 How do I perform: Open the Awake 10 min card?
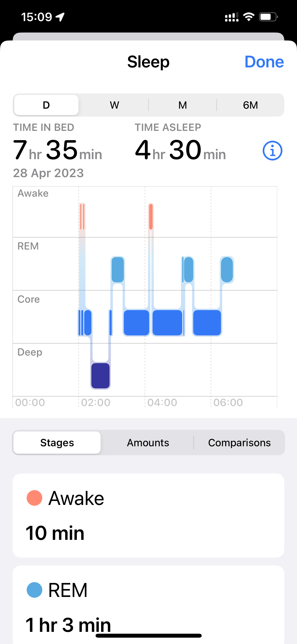coord(148,516)
